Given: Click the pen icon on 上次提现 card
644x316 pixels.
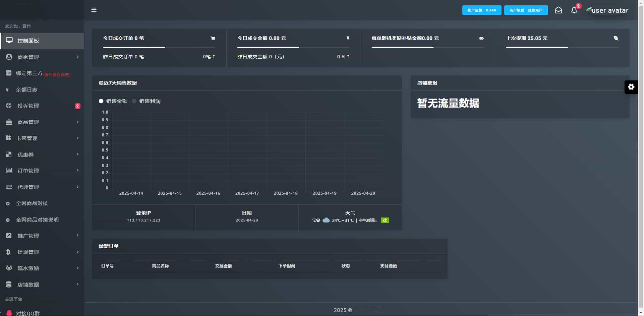Looking at the screenshot, I should [x=616, y=38].
